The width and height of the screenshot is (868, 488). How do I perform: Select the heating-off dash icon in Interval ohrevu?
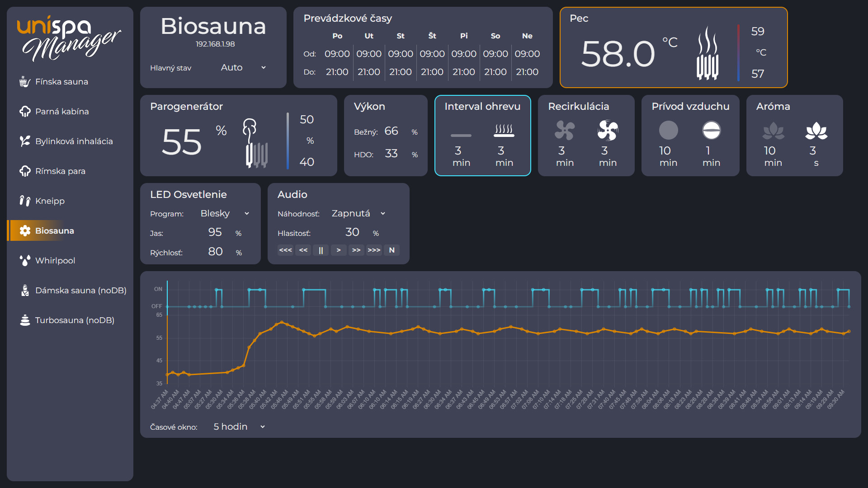coord(461,135)
